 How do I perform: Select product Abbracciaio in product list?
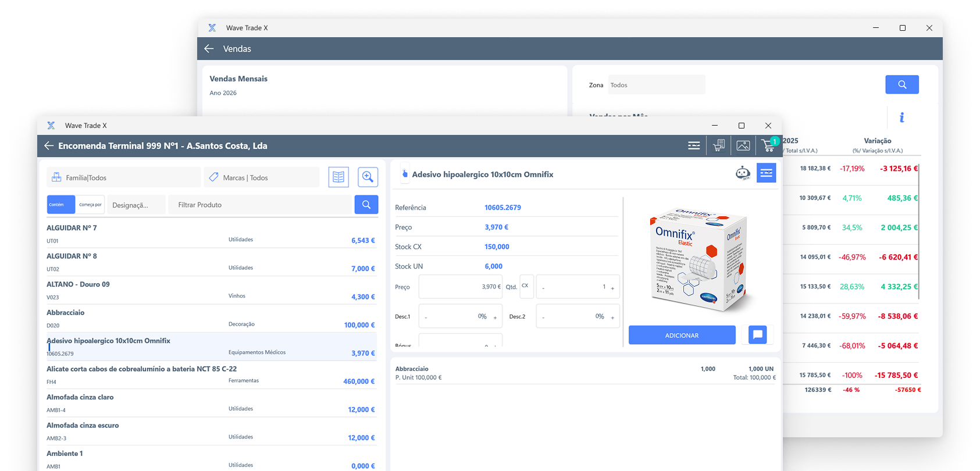[212, 319]
